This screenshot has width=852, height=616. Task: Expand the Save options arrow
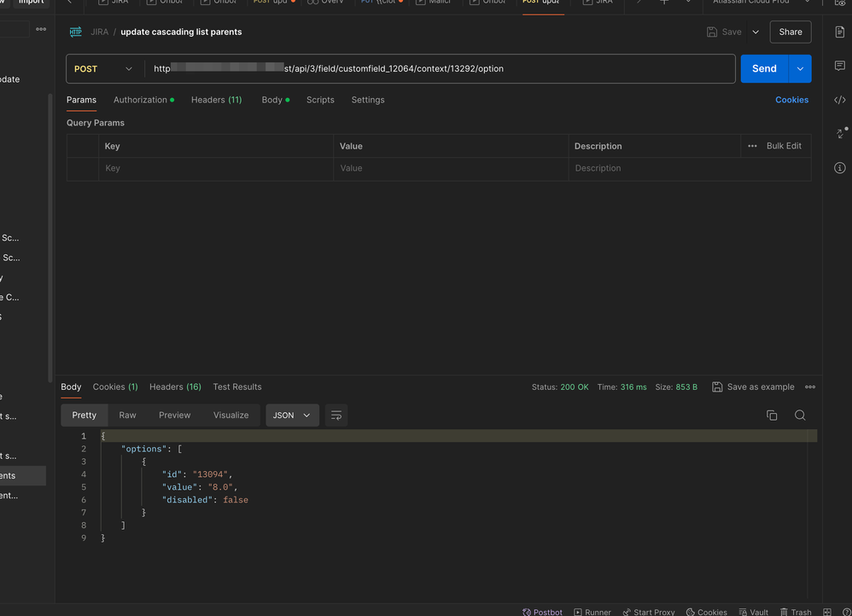[756, 32]
